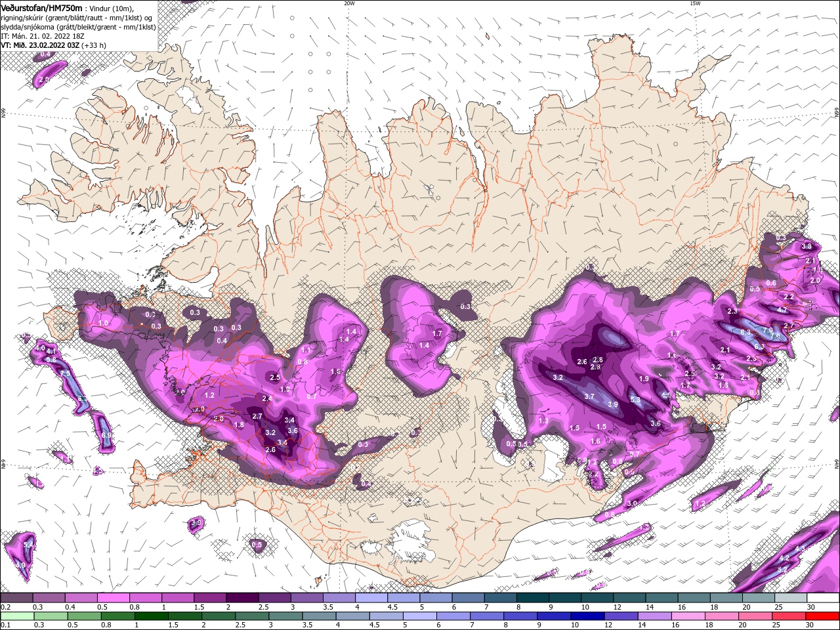
Task: Select the grey-green 3–3.5 rain legend swatch
Action: coord(285,616)
